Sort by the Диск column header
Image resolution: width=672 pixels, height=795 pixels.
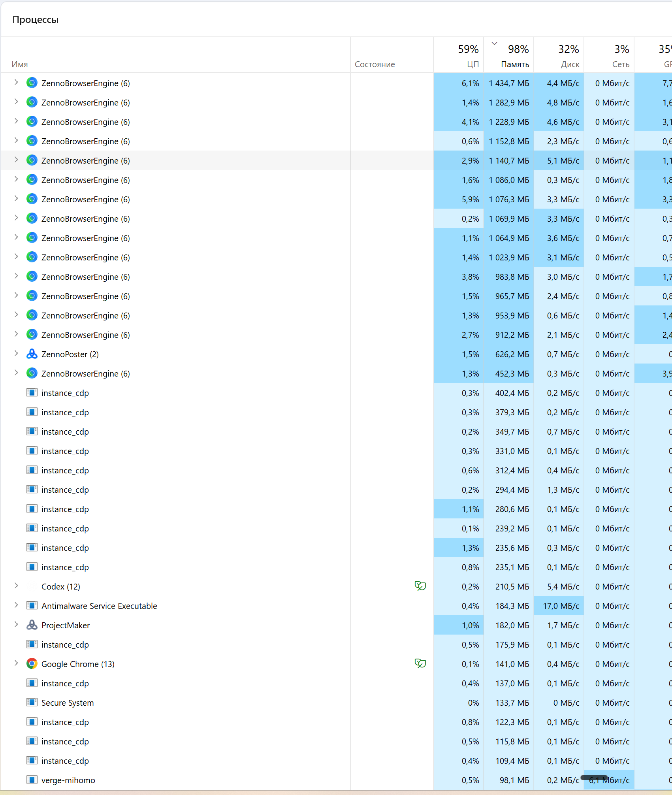pyautogui.click(x=559, y=55)
